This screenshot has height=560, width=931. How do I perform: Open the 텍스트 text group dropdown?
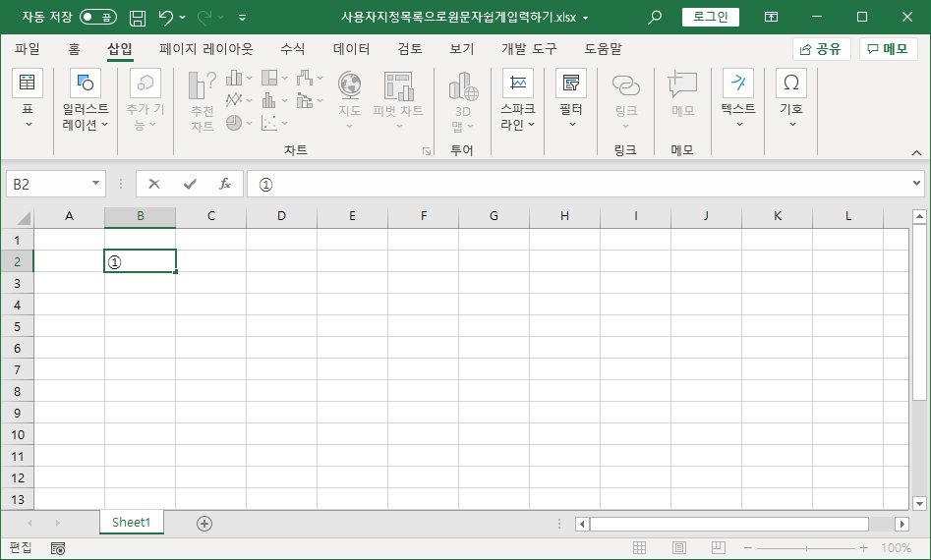point(738,98)
